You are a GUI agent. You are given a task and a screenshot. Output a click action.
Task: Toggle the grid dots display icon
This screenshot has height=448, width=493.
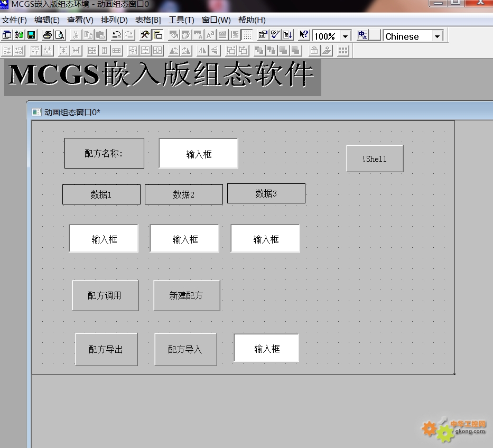coord(247,35)
